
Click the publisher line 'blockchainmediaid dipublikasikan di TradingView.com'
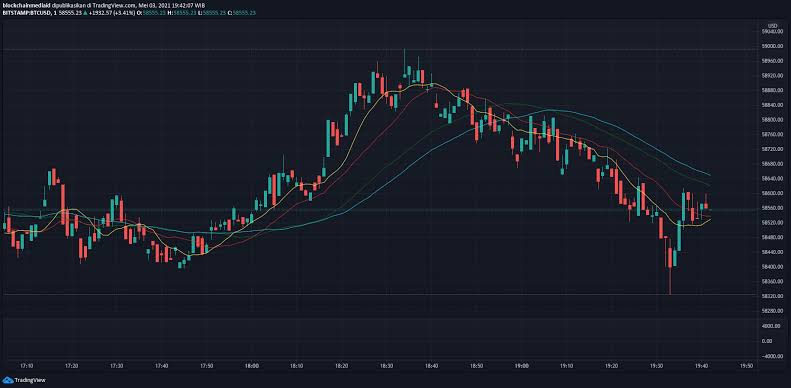[69, 5]
